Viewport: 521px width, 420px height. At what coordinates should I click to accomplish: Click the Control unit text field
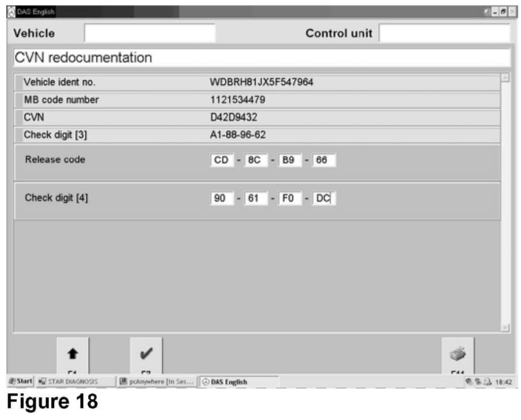point(444,33)
